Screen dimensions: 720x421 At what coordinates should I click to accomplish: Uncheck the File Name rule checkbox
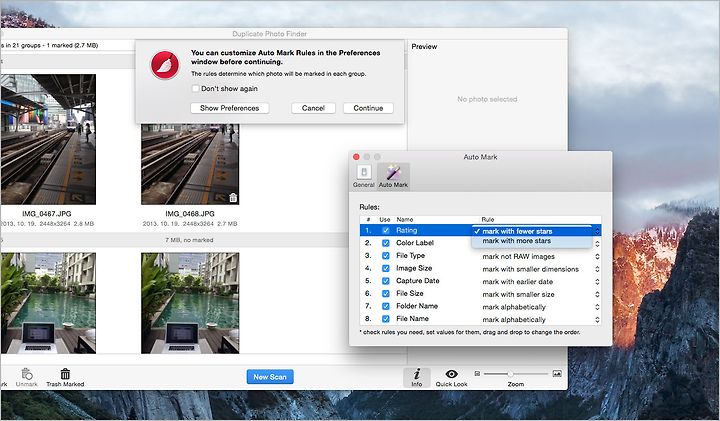(x=386, y=319)
